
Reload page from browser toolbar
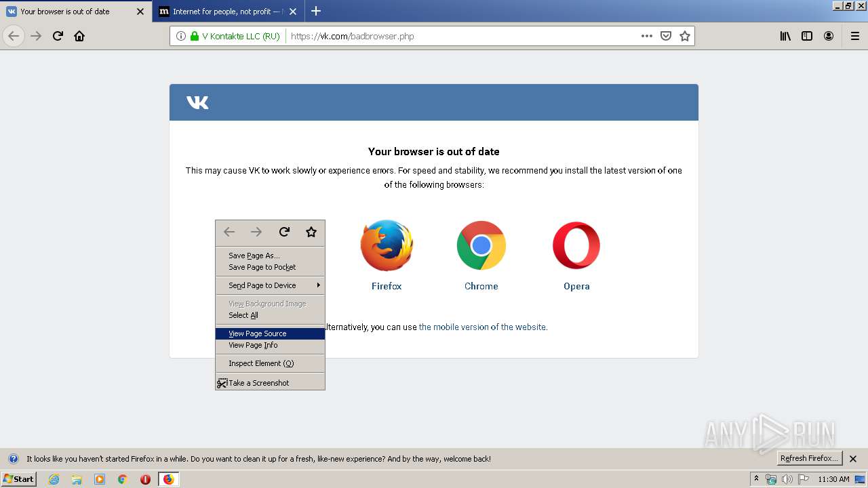click(x=58, y=36)
